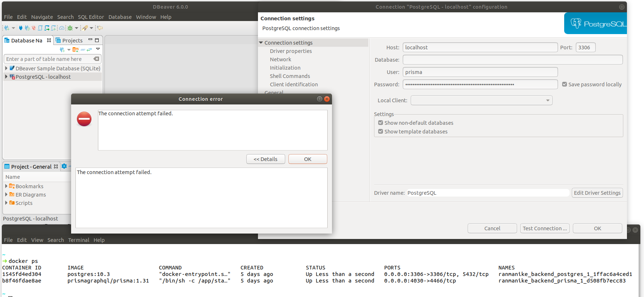Click the pen tool icon in main toolbar
Screen dimensions: 644x297
click(x=85, y=28)
